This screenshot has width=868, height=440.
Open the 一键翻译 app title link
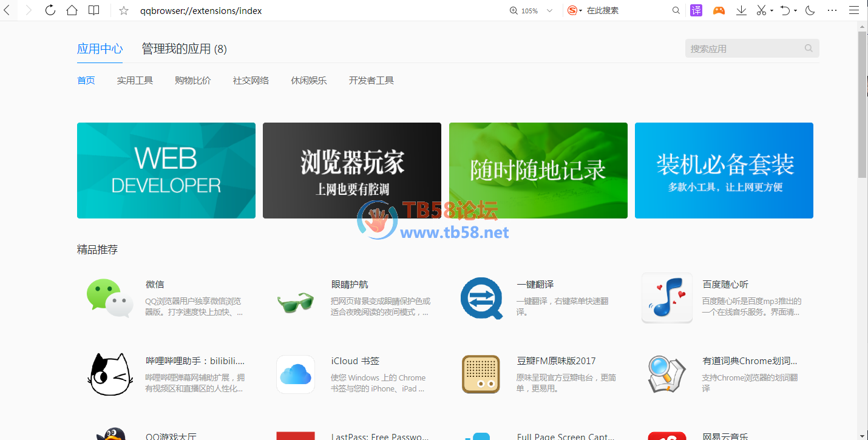(x=535, y=284)
